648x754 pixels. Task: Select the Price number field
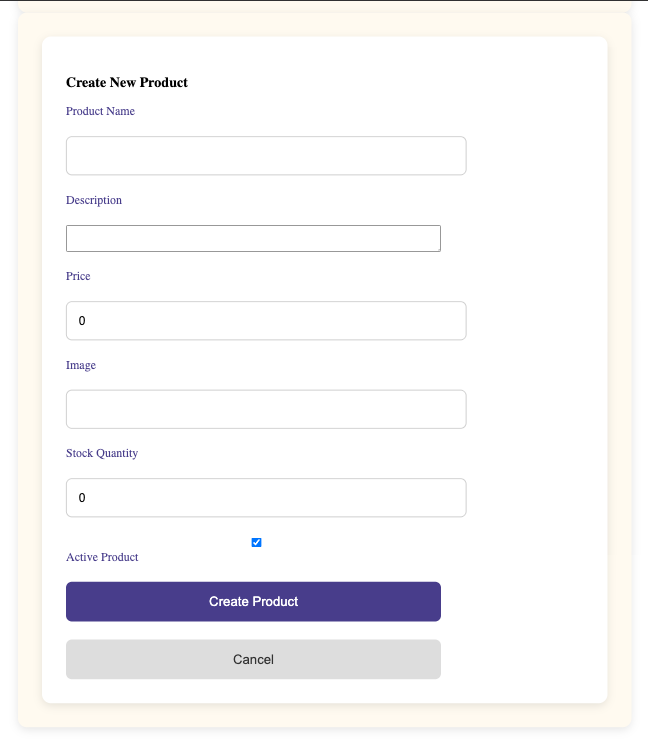point(266,321)
